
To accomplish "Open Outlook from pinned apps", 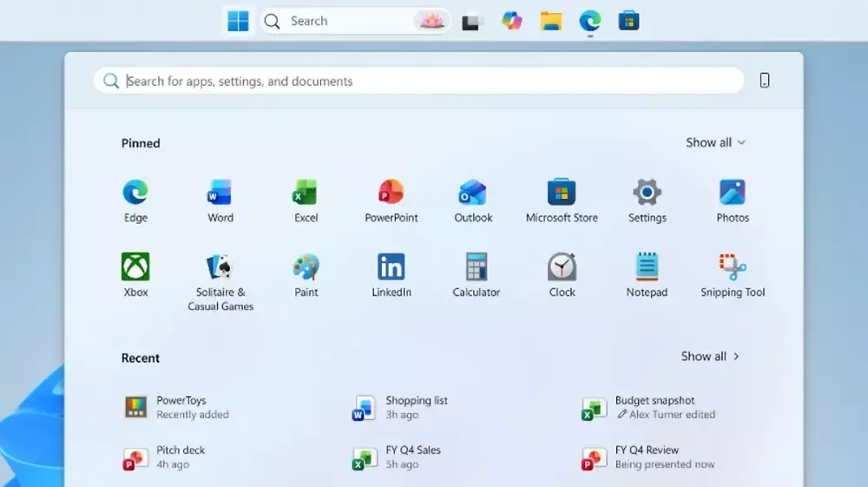I will [473, 201].
